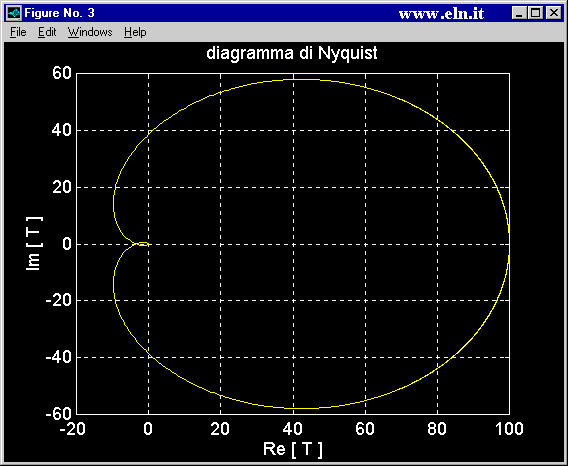Click the x-axis tick label 40
Image resolution: width=568 pixels, height=466 pixels.
click(293, 429)
